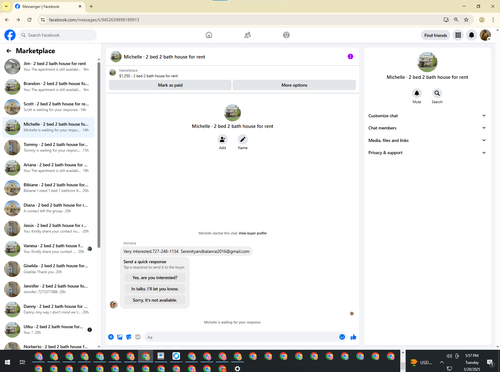Click the listing thumbnail in right panel
This screenshot has height=372, width=500.
[427, 62]
